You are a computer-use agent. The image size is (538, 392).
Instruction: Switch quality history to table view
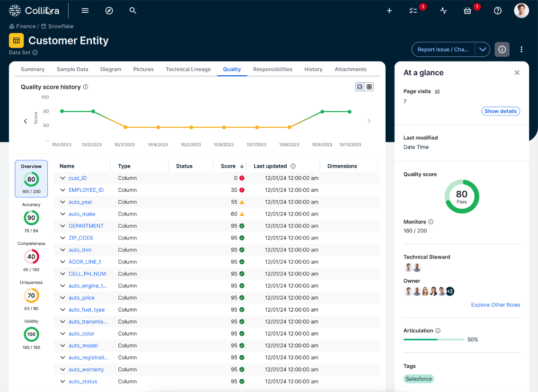(369, 87)
